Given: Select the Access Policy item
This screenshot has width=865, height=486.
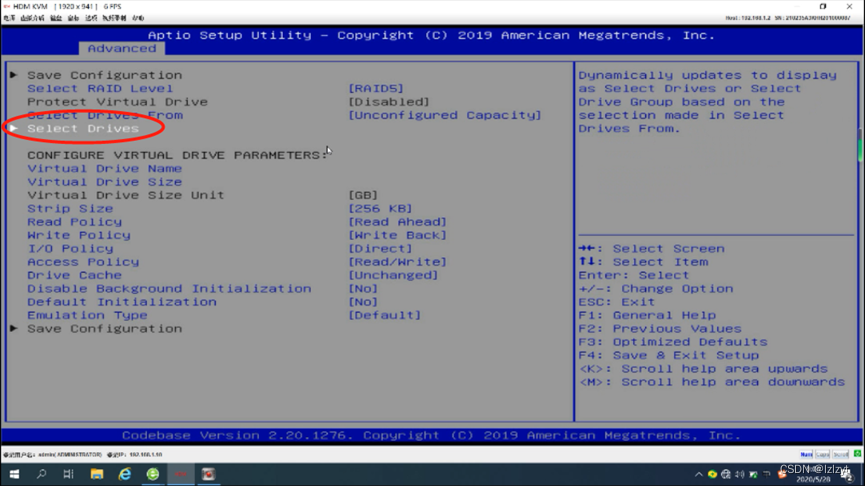Looking at the screenshot, I should tap(83, 262).
